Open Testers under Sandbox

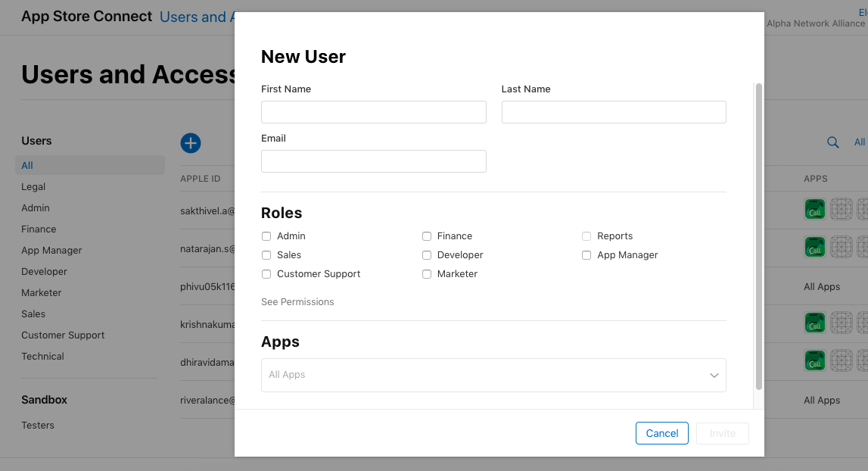(x=38, y=425)
